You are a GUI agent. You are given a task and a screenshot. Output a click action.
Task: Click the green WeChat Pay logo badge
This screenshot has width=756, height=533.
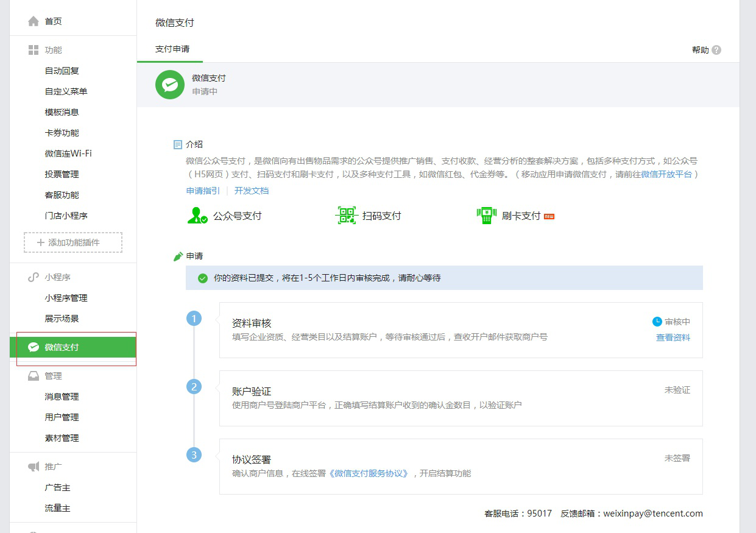click(169, 85)
